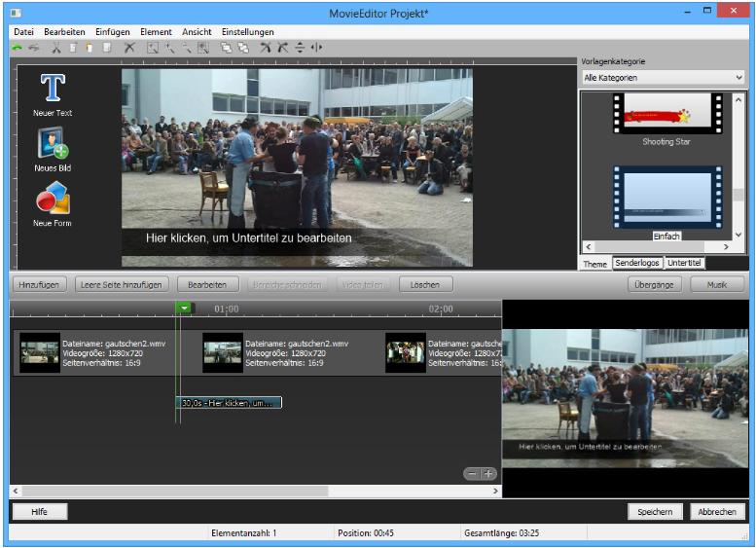Click the Neuer Text icon
The height and width of the screenshot is (548, 756).
[x=52, y=89]
